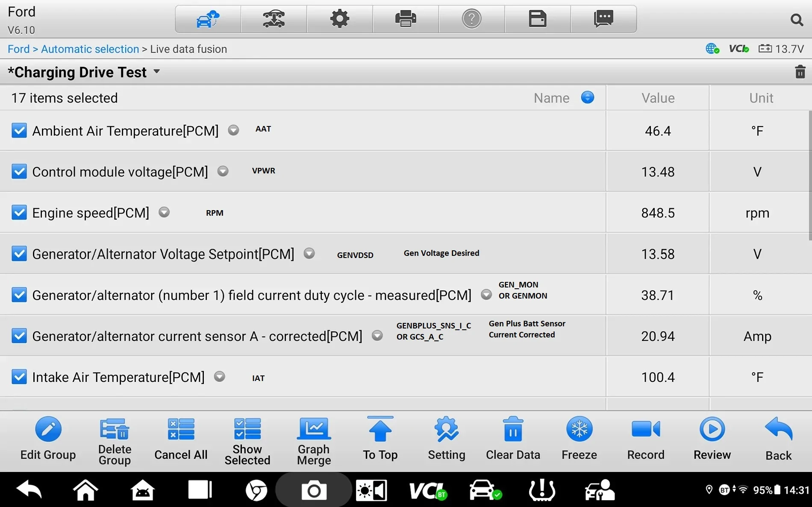This screenshot has height=507, width=812.
Task: Uncheck field current duty cycle measured item
Action: [x=19, y=295]
